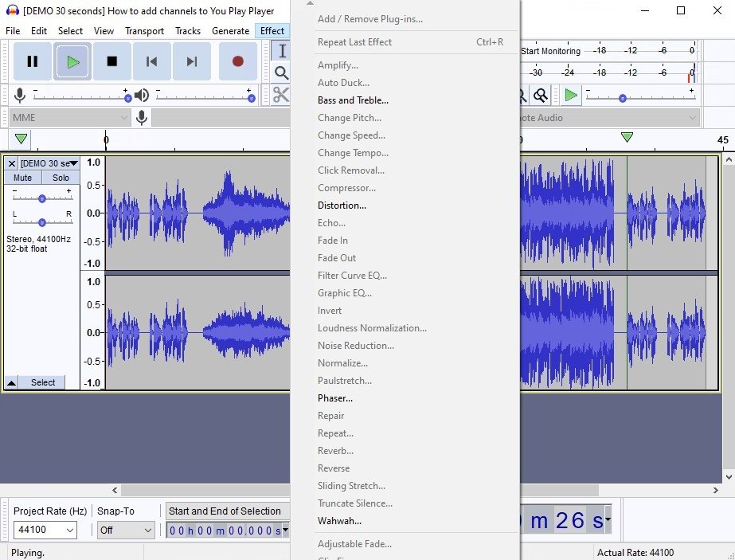Click the Effect menu header
Image resolution: width=735 pixels, height=560 pixels.
click(x=272, y=31)
